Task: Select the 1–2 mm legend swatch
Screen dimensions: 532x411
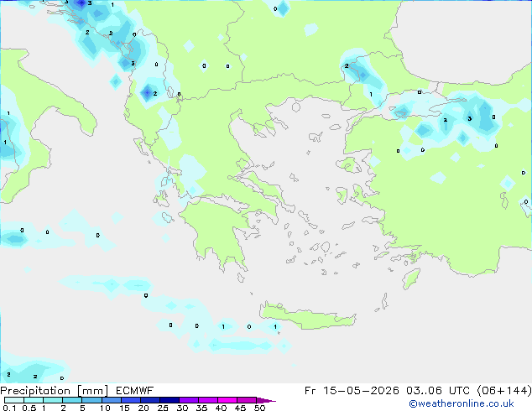Action: click(53, 400)
